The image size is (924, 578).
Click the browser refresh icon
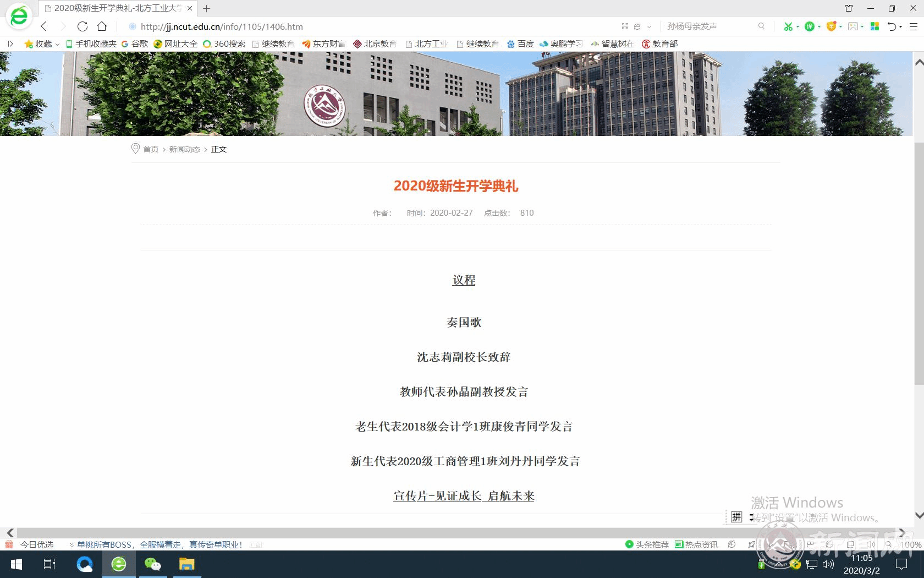[x=82, y=26]
